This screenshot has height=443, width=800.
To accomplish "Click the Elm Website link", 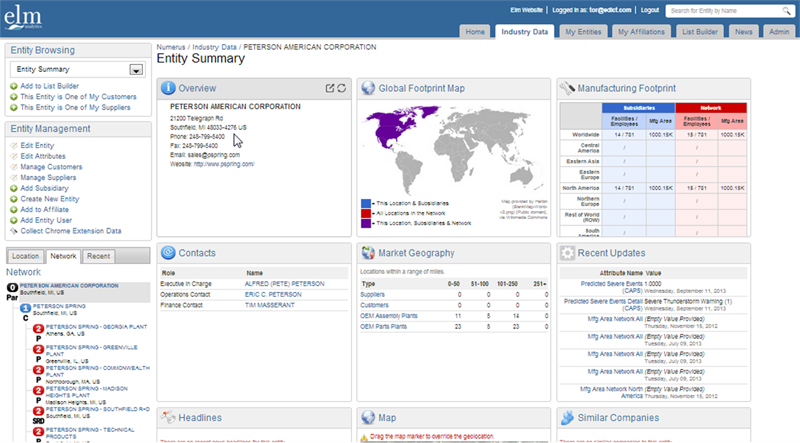I will pyautogui.click(x=526, y=10).
